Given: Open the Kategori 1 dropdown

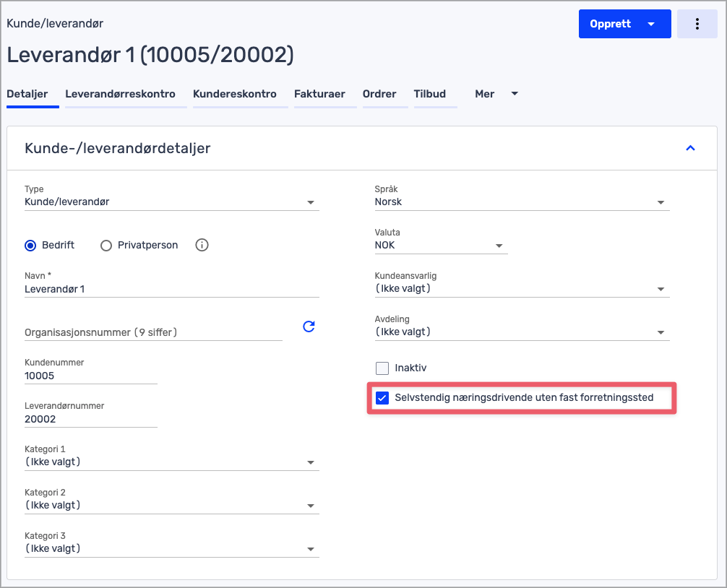Looking at the screenshot, I should tap(171, 462).
